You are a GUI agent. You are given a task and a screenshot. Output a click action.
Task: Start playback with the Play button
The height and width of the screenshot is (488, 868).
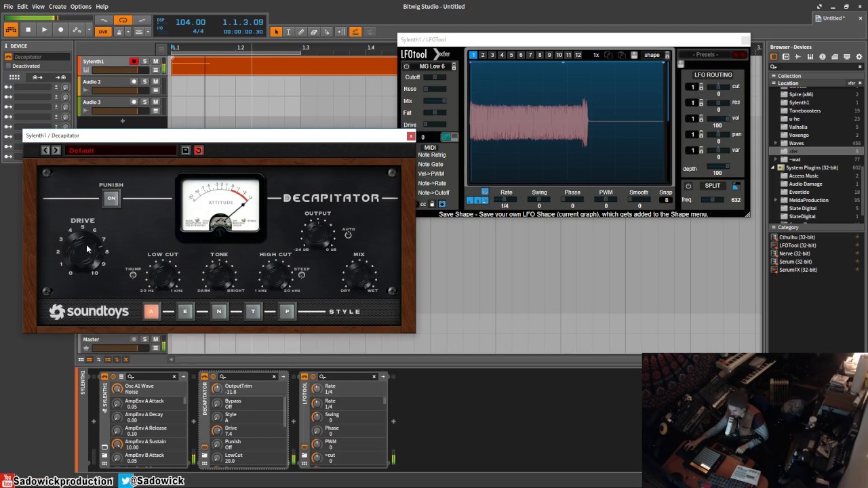44,30
